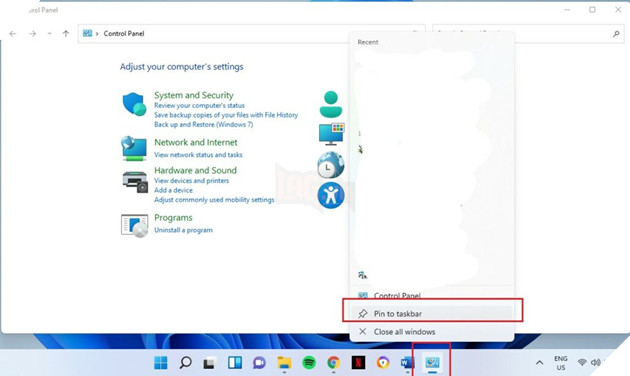Open Task View on the taskbar

click(x=209, y=363)
